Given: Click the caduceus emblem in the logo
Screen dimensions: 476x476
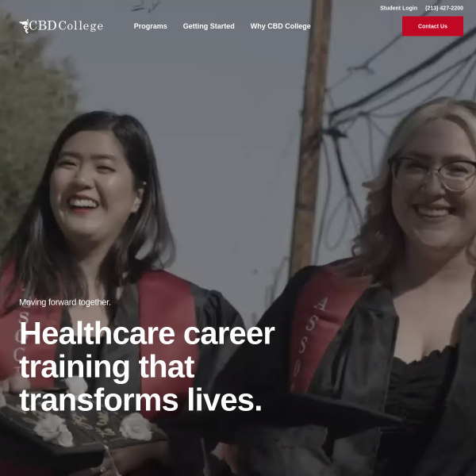Looking at the screenshot, I should (x=25, y=26).
